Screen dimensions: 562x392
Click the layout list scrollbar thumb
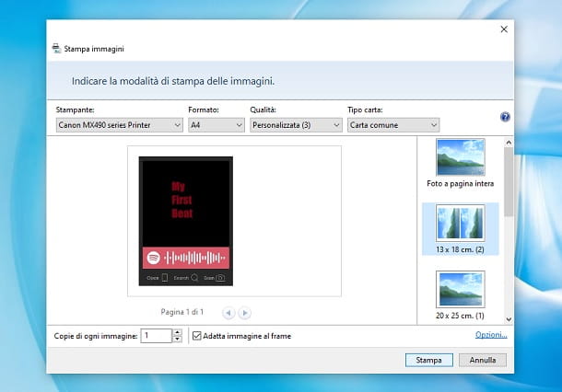(x=509, y=182)
